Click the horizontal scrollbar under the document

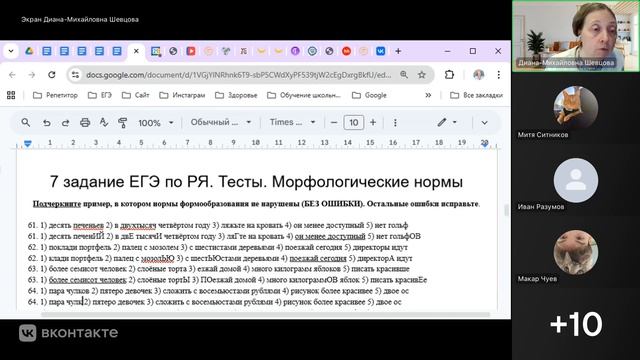tap(265, 315)
